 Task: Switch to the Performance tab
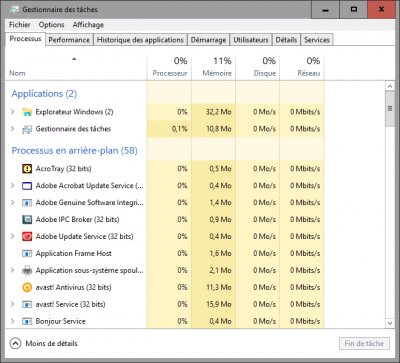[x=69, y=40]
